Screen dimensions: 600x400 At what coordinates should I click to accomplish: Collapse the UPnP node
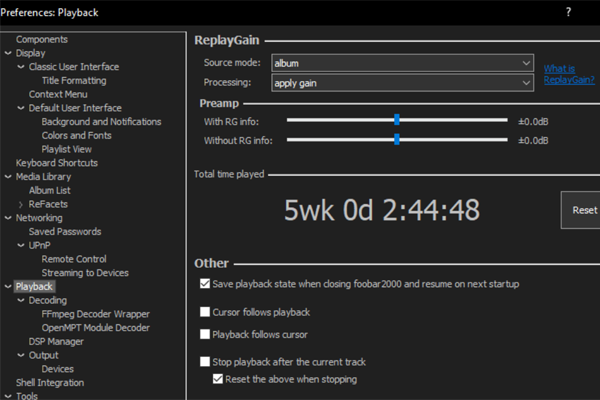pyautogui.click(x=21, y=245)
